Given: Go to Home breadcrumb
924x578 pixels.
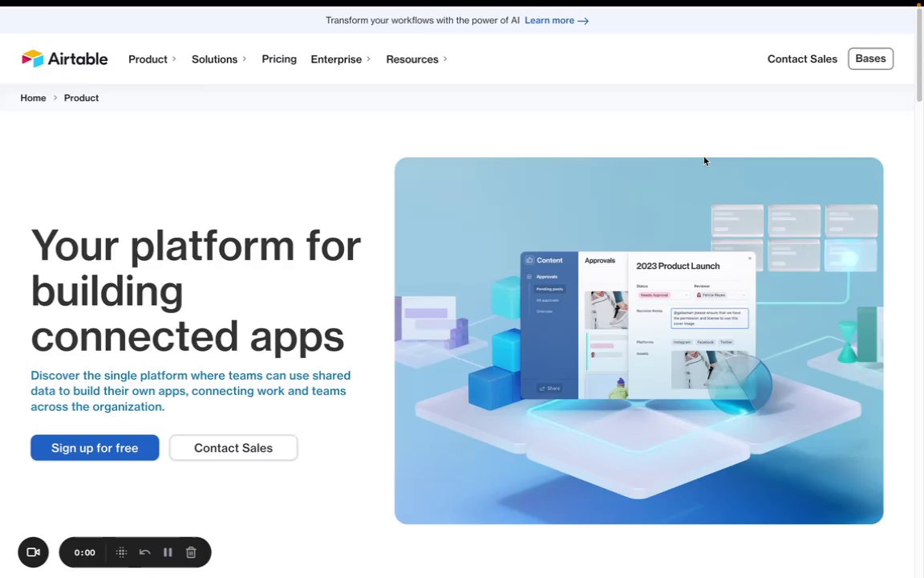Looking at the screenshot, I should (33, 98).
